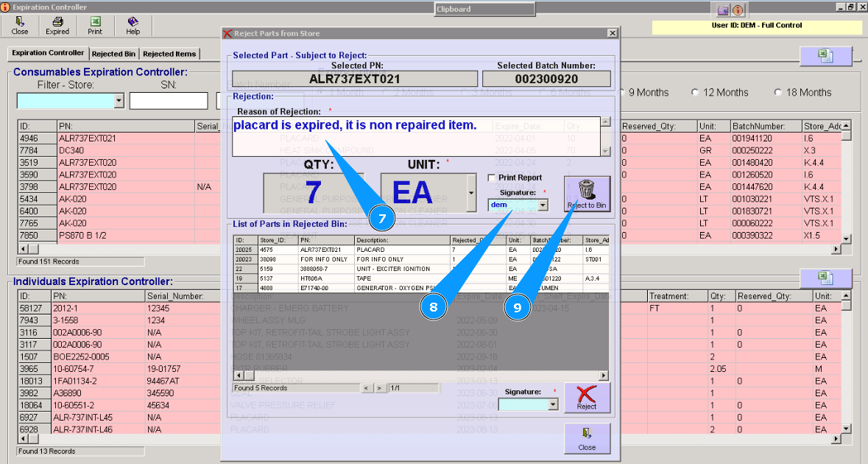Image resolution: width=868 pixels, height=464 pixels.
Task: Click individuals table scroll down arrow
Action: click(x=846, y=429)
